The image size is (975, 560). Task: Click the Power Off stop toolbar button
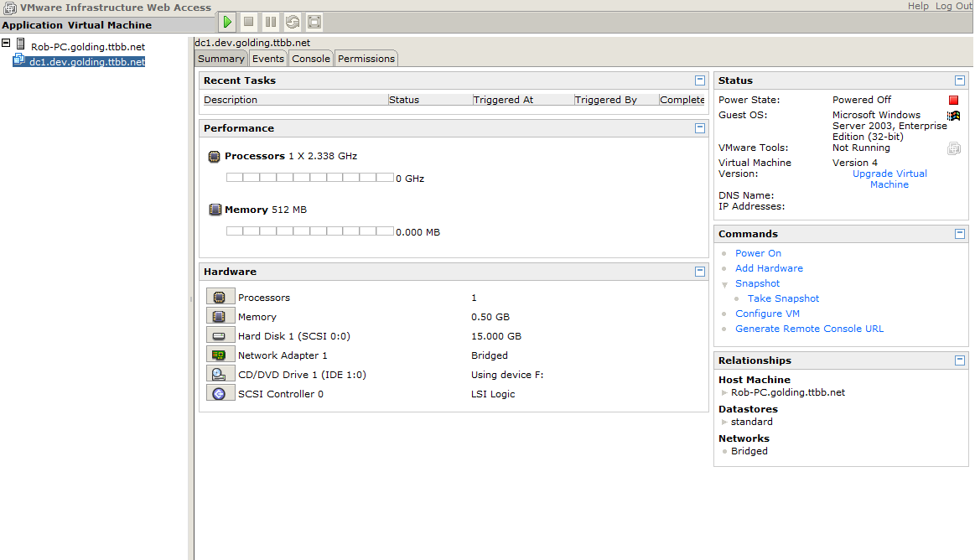(249, 22)
